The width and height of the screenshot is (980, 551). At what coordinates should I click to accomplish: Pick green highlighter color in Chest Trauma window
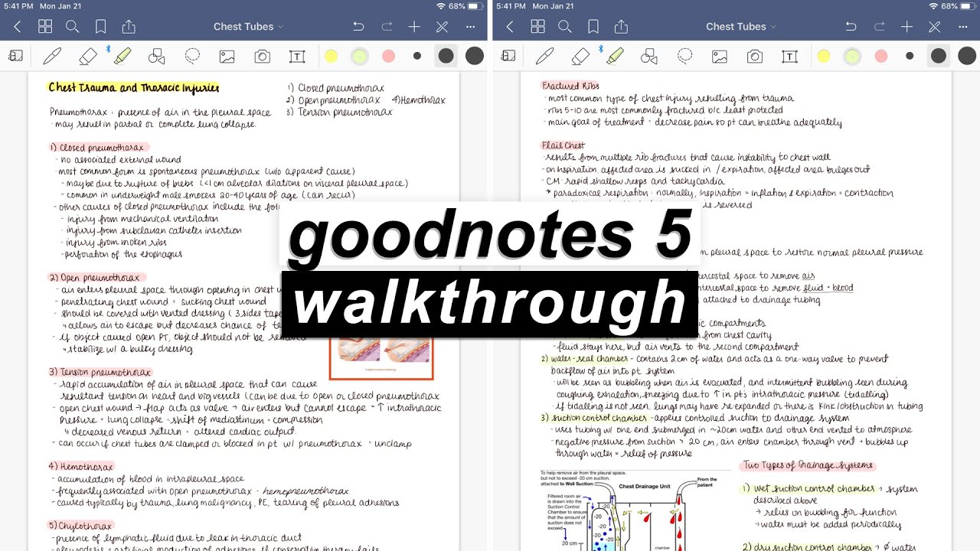click(360, 56)
